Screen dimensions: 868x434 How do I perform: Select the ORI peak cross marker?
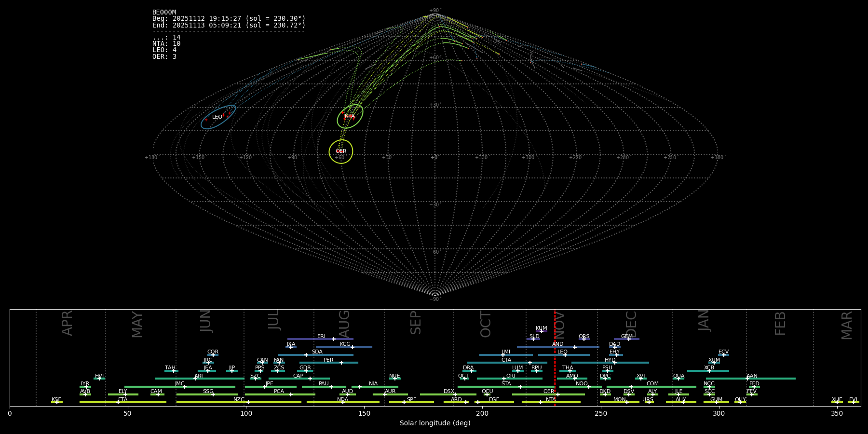[x=504, y=379]
